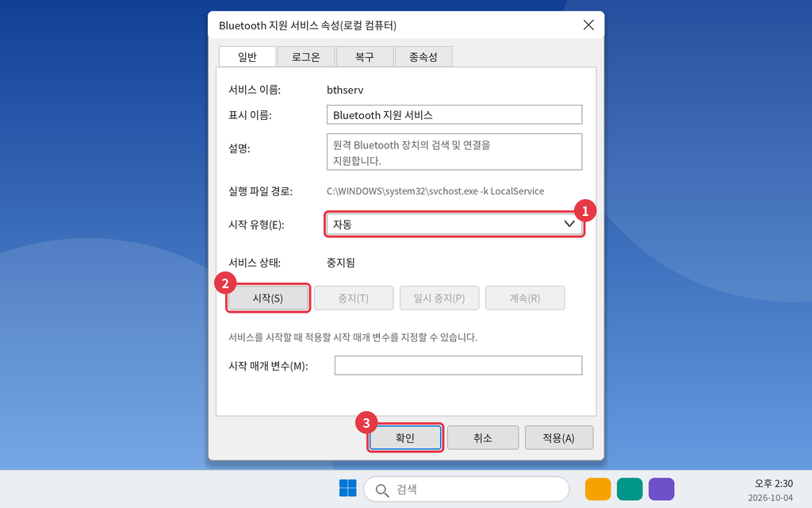Click the taskbar 검색 search box
This screenshot has width=812, height=508.
pyautogui.click(x=466, y=489)
